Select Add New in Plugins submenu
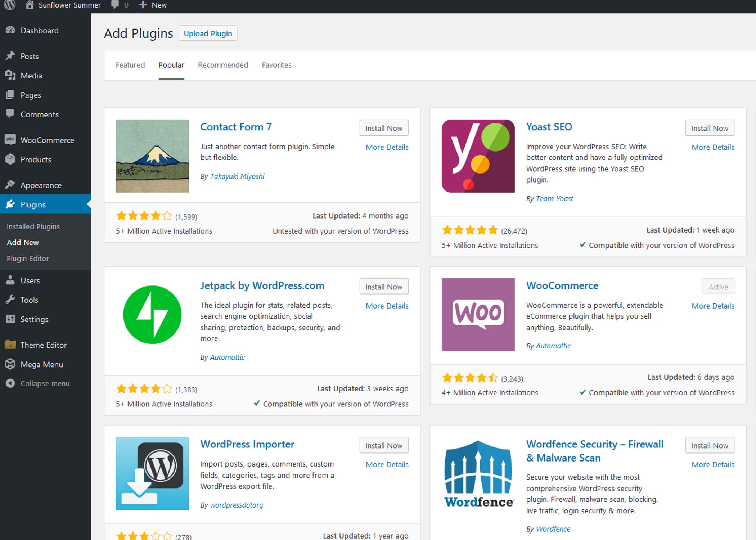 (23, 242)
